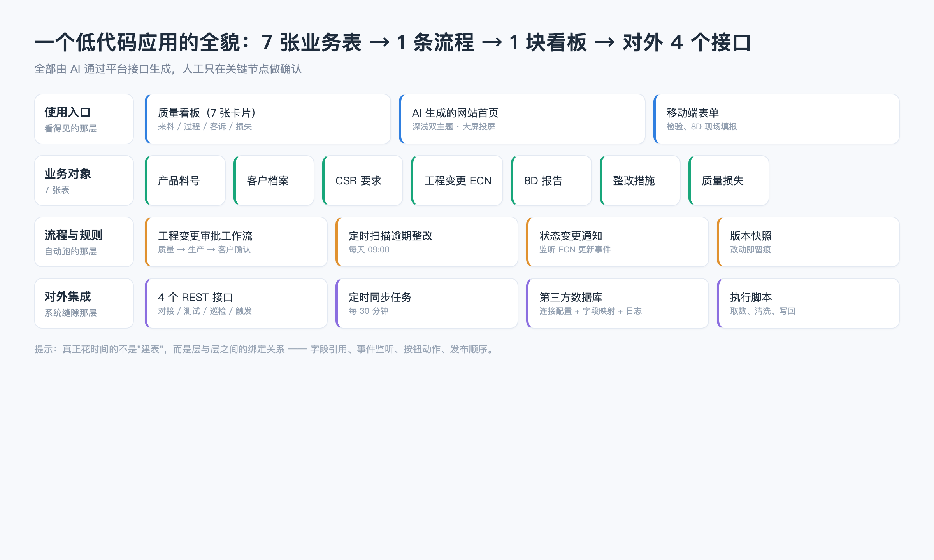The width and height of the screenshot is (934, 560).
Task: Click the 对外集成 layer label card
Action: [84, 303]
